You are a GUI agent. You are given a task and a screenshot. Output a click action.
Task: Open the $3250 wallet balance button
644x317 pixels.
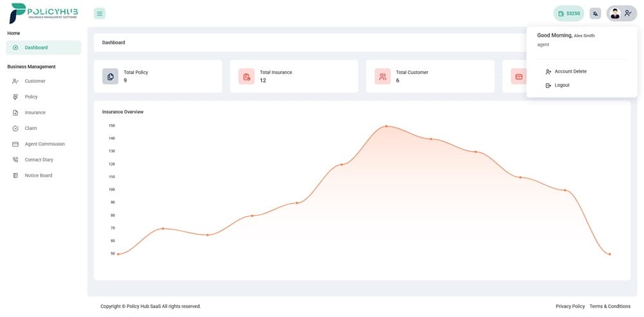click(569, 14)
